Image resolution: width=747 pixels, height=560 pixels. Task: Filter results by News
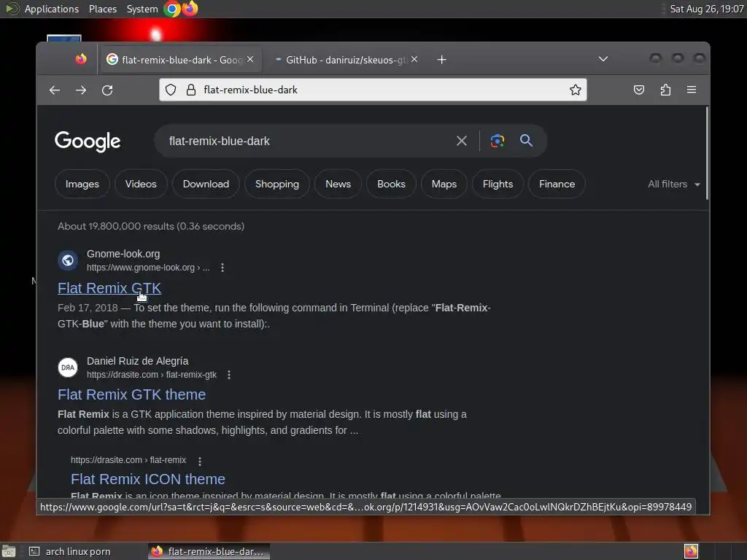point(338,184)
